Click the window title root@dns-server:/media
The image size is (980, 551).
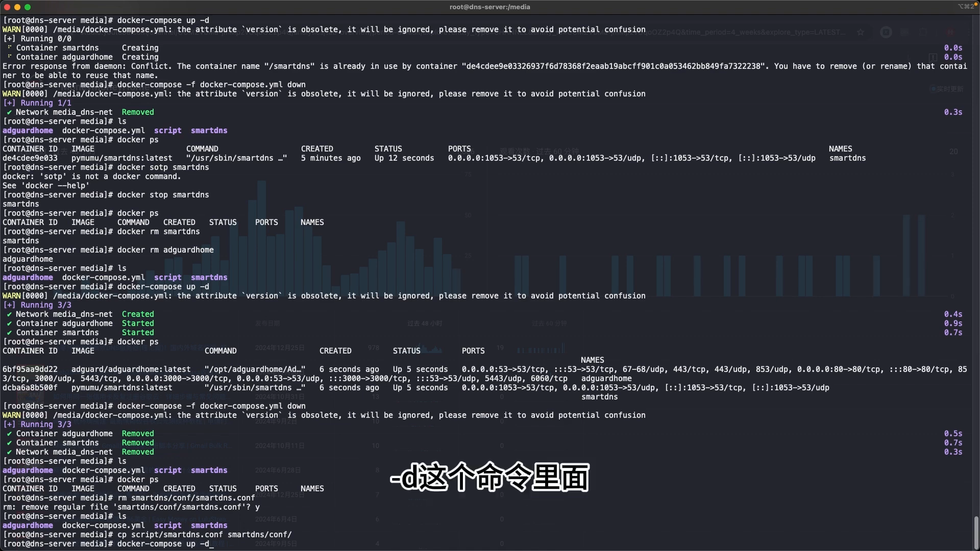489,7
